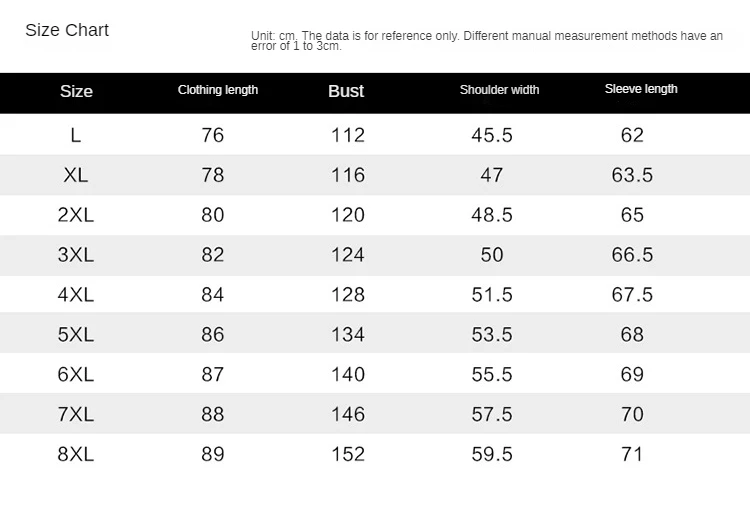Select the "XL" size row label
Image resolution: width=750 pixels, height=506 pixels.
[x=76, y=175]
